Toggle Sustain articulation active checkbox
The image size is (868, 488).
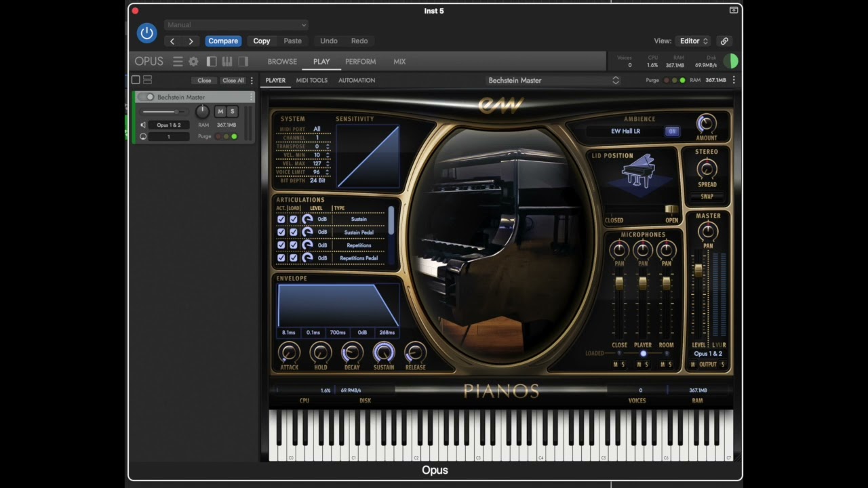click(281, 219)
